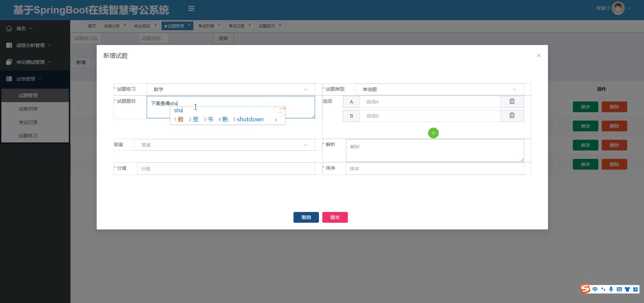The height and width of the screenshot is (303, 644).
Task: Click the 申论测试管理 sidebar icon
Action: (9, 62)
